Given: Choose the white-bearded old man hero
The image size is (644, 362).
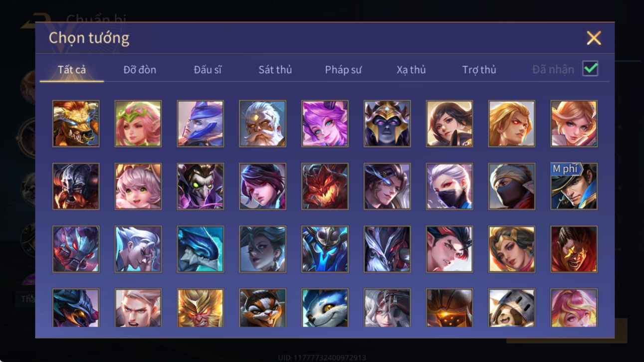Looking at the screenshot, I should [262, 124].
